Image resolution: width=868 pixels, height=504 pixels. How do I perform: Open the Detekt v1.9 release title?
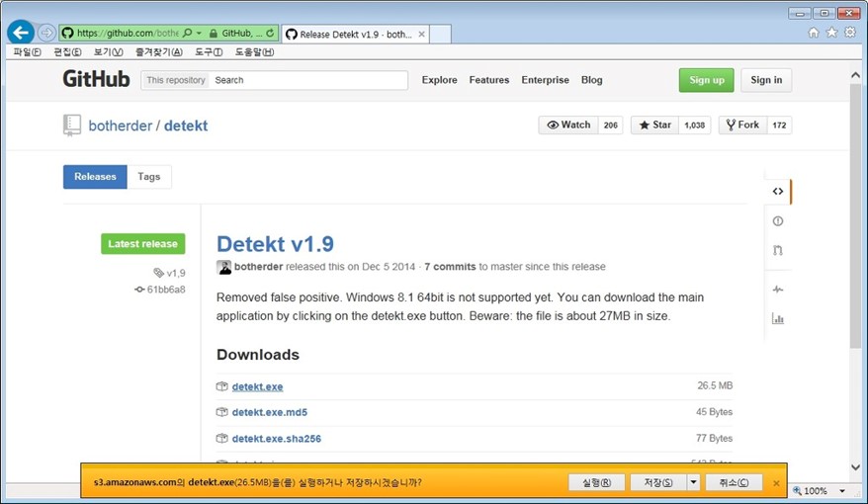tap(275, 244)
